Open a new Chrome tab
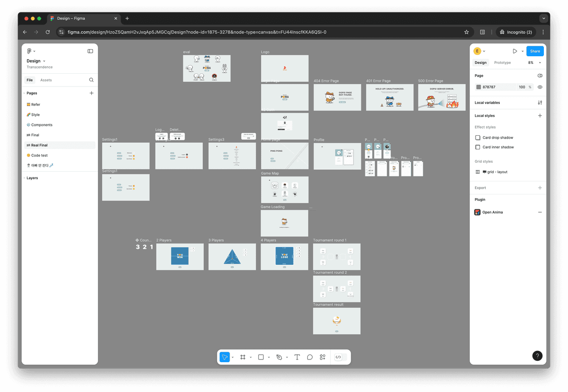 point(127,18)
